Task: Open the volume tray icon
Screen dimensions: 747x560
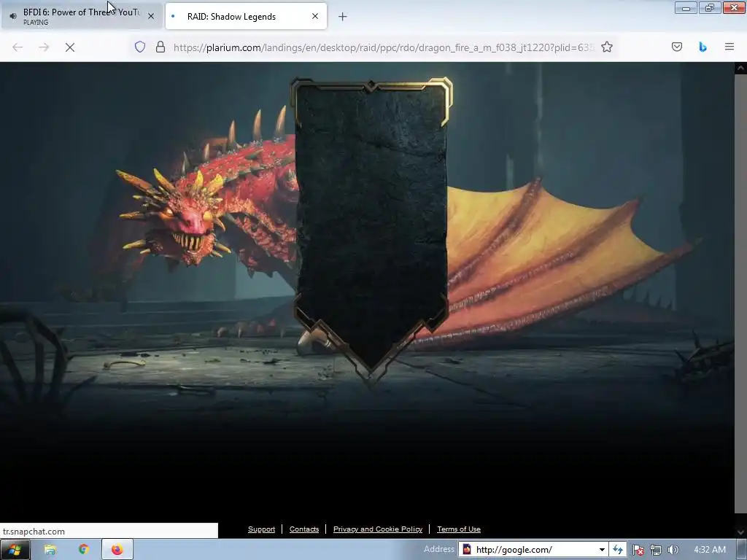Action: 673,550
